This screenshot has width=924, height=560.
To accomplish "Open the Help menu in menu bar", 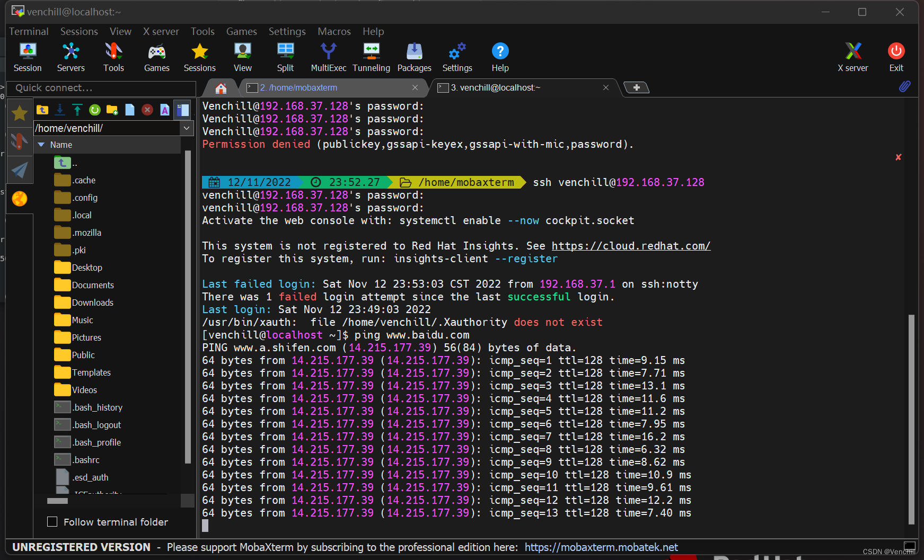I will 373,31.
